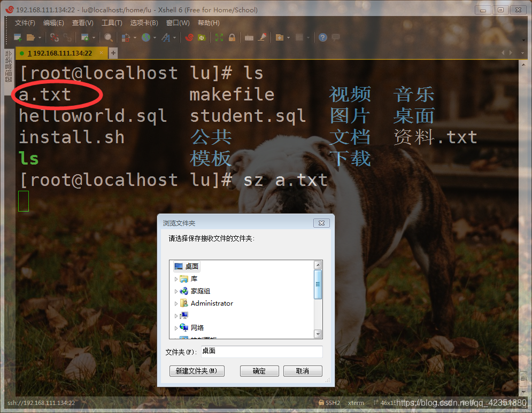Click the 文件夹(F) input field
The image size is (532, 413).
[x=261, y=352]
